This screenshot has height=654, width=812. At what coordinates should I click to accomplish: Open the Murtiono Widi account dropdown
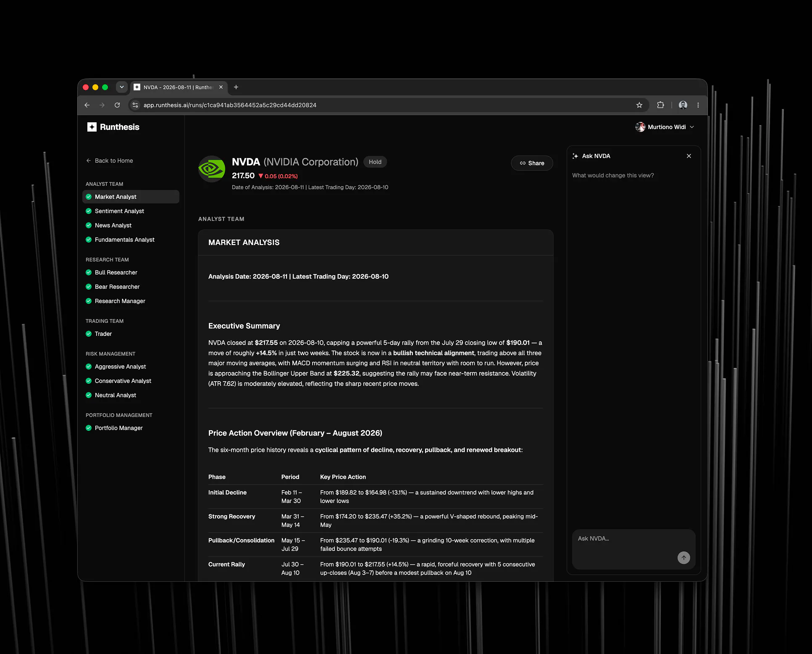pyautogui.click(x=665, y=127)
